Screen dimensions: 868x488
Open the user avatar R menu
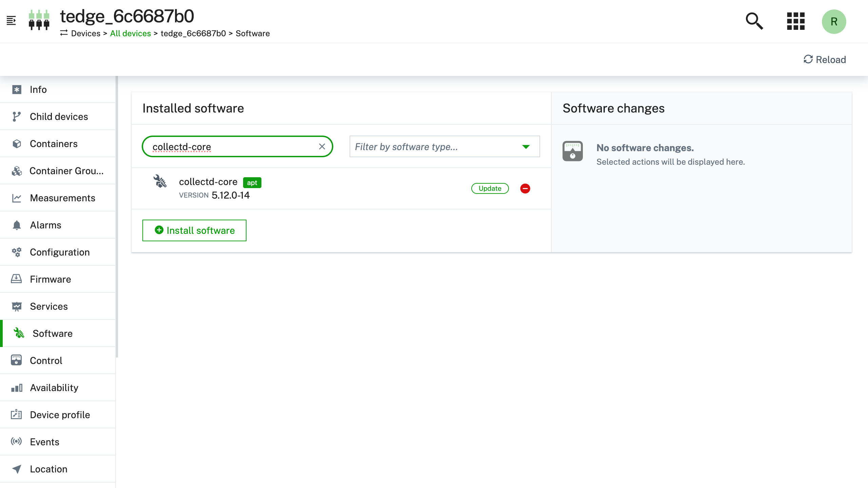pos(834,22)
